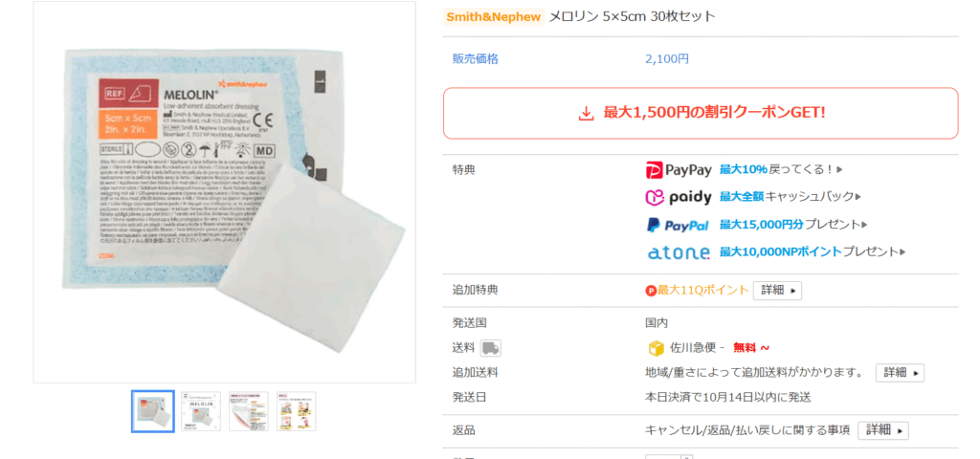Image resolution: width=980 pixels, height=459 pixels.
Task: Click the download arrow icon on coupon banner
Action: click(x=586, y=114)
